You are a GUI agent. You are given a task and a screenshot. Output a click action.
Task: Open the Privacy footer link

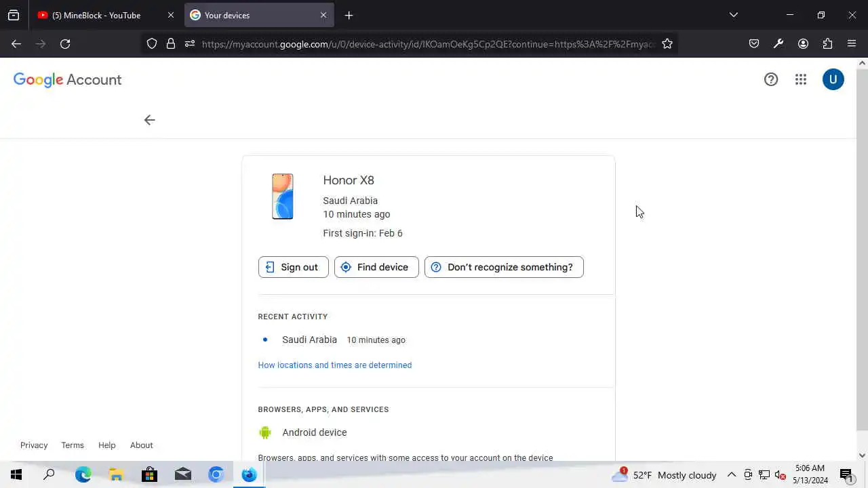coord(34,445)
